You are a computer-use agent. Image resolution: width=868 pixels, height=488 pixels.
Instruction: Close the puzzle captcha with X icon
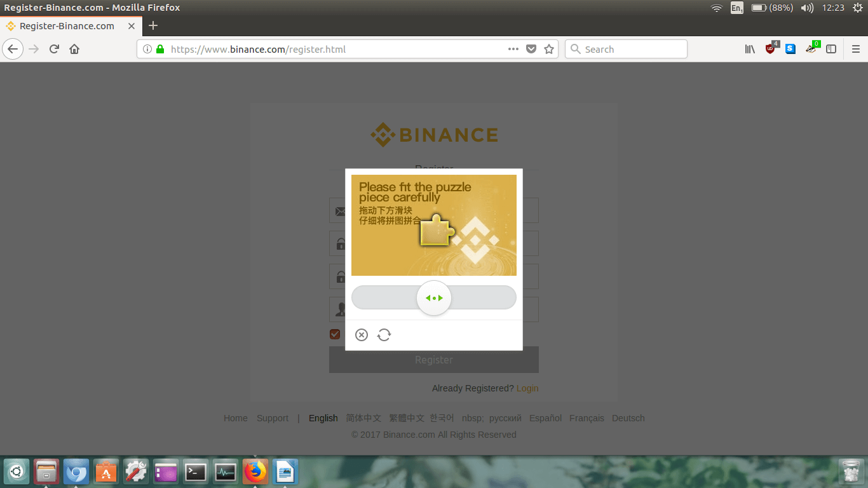tap(362, 335)
